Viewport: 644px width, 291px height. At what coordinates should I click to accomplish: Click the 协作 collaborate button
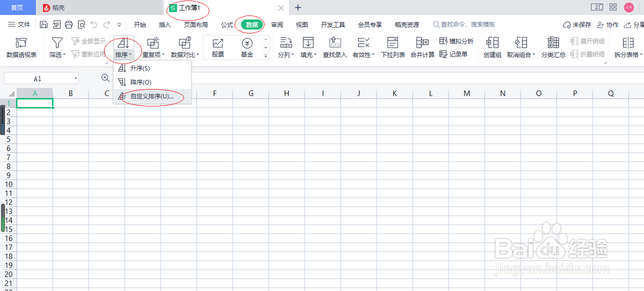coord(610,23)
